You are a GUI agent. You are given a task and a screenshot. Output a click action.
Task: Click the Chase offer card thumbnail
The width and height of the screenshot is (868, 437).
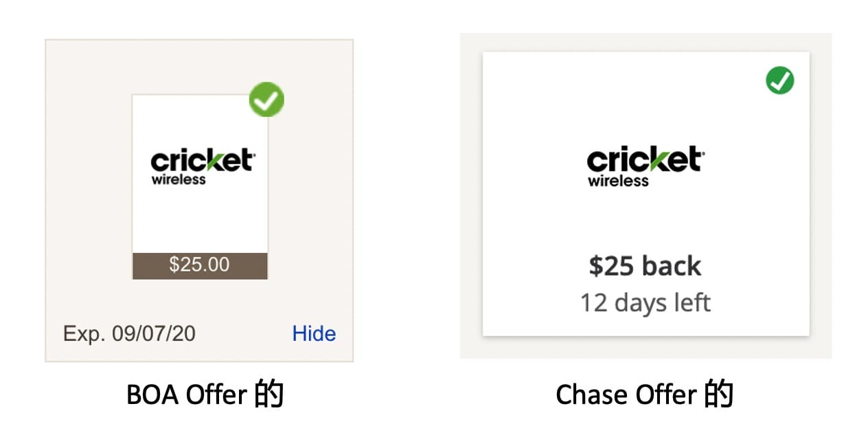(646, 192)
